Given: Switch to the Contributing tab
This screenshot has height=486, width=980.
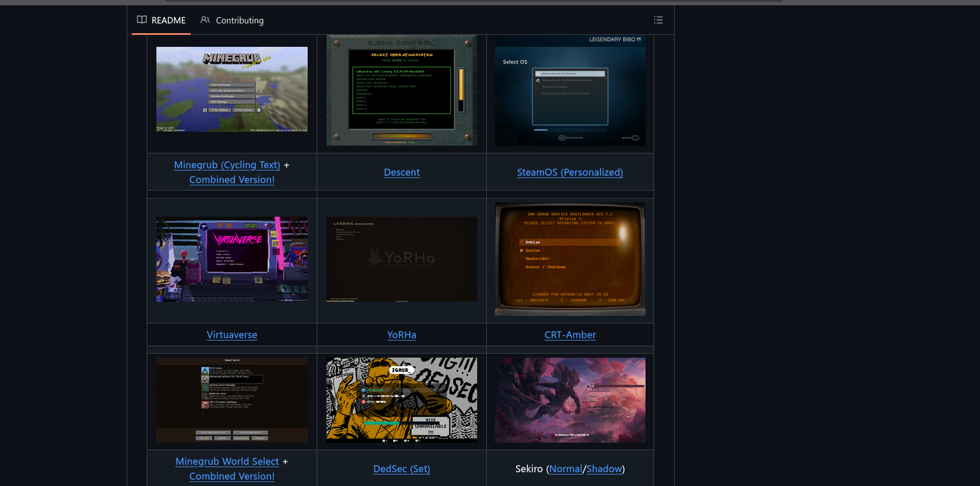Looking at the screenshot, I should (x=232, y=20).
